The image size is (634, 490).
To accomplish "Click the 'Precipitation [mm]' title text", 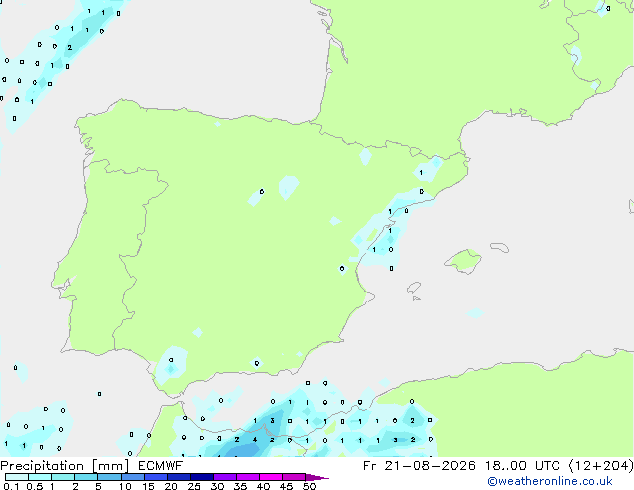I will click(65, 466).
